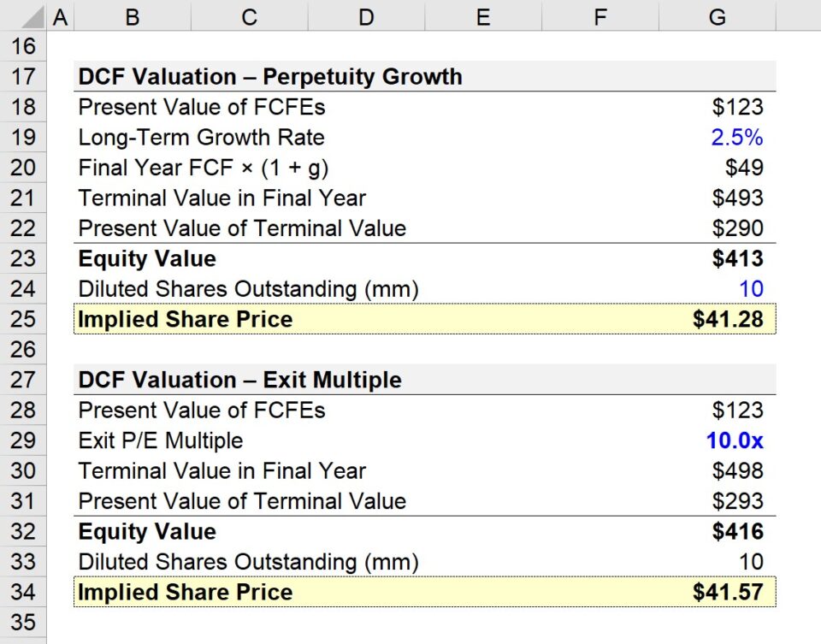
Task: Click the 'DCF Valuation – Perpetuity Growth' heading
Action: click(x=270, y=77)
